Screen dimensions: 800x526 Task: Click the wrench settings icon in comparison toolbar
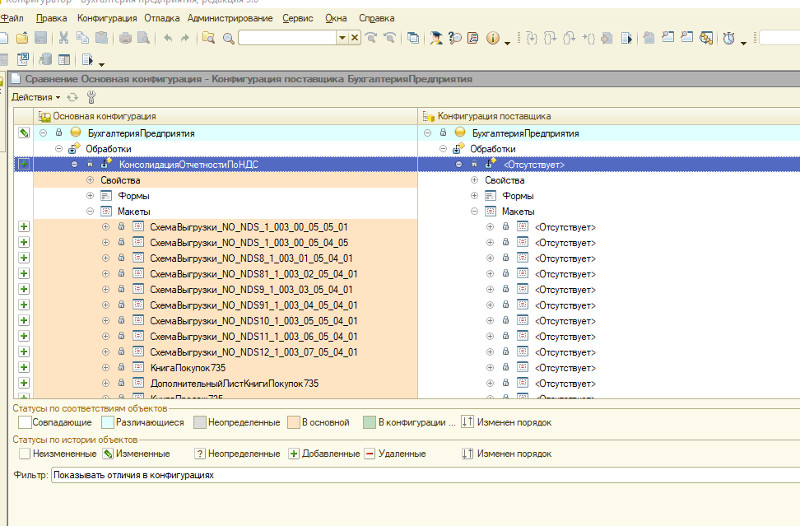[x=91, y=97]
